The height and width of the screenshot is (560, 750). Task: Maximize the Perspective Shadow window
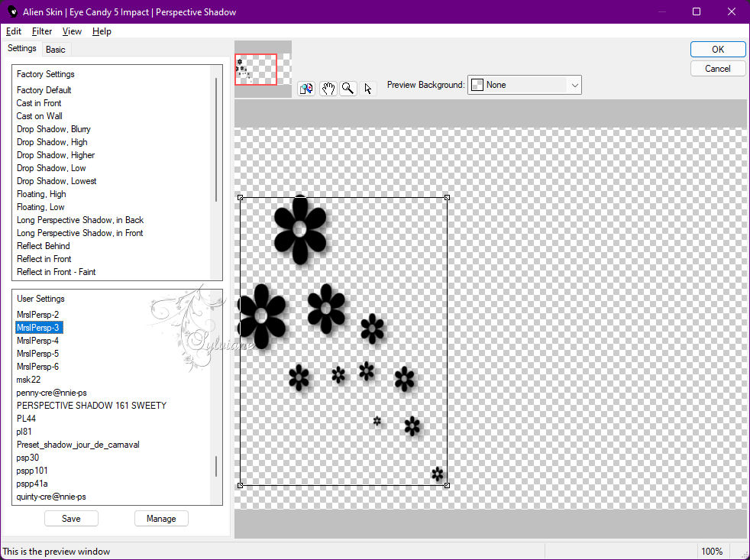697,11
